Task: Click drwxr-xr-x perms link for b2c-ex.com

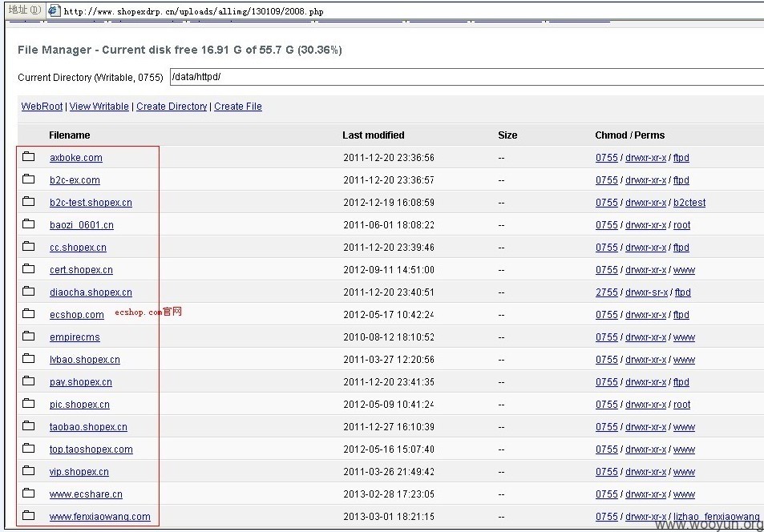Action: (645, 180)
